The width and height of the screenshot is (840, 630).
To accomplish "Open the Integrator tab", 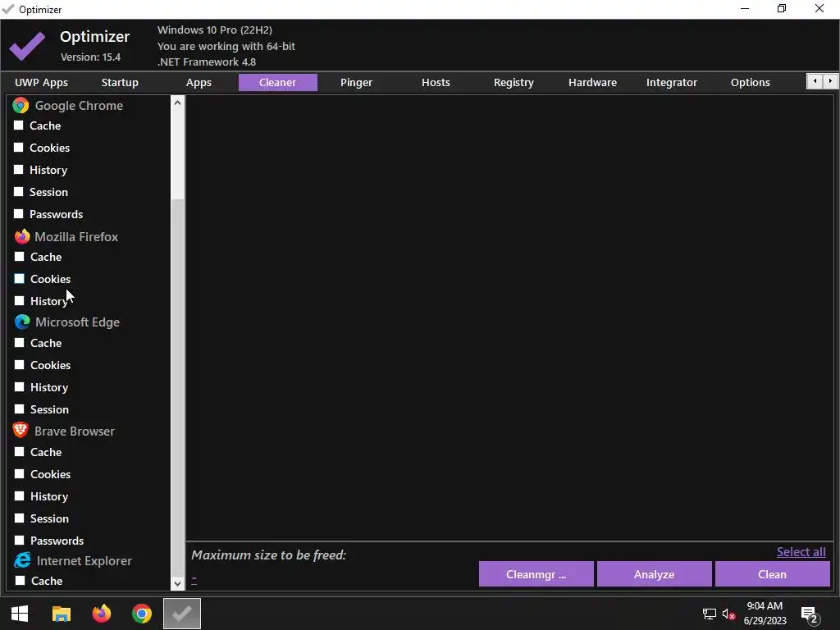I will pos(671,83).
